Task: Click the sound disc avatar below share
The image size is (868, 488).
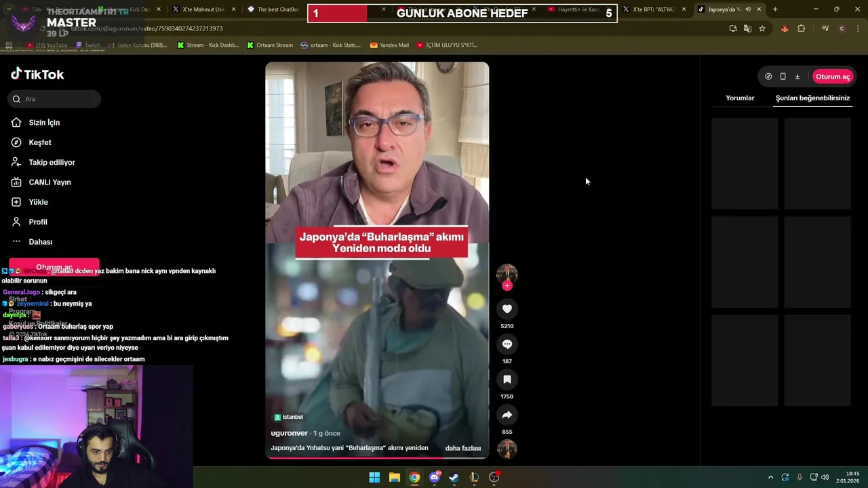Action: click(x=507, y=449)
